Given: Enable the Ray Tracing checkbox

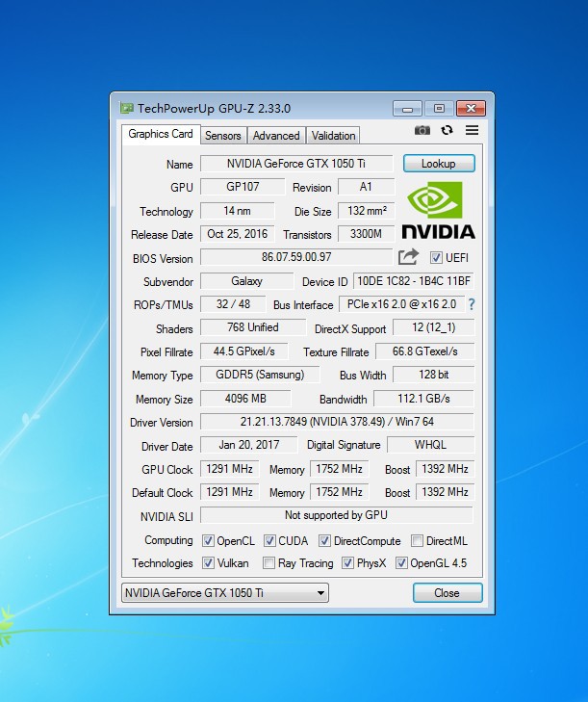Looking at the screenshot, I should coord(268,562).
